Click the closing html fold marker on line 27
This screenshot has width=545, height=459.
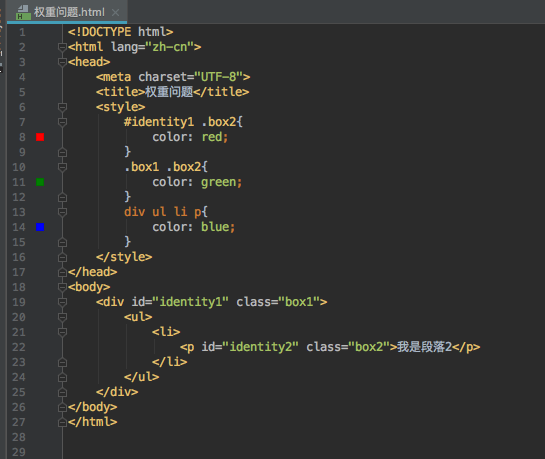pos(62,422)
